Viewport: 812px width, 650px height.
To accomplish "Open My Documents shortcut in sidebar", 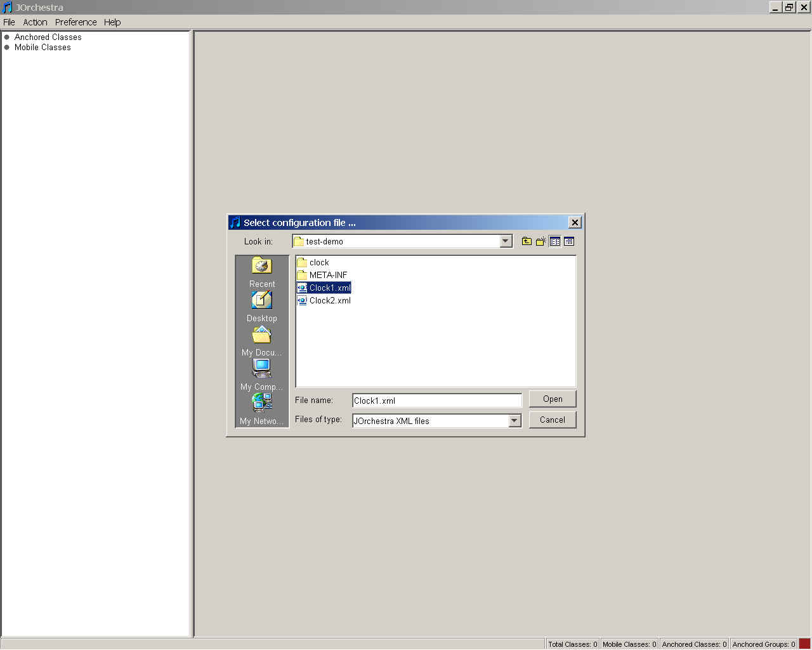I will pyautogui.click(x=261, y=341).
